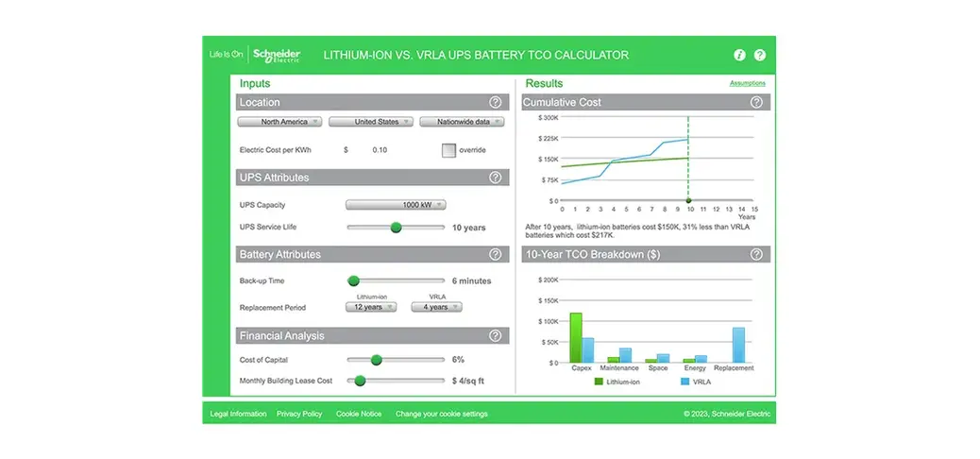Image resolution: width=980 pixels, height=459 pixels.
Task: Open VRLA 4 years replacement dropdown
Action: pyautogui.click(x=436, y=307)
